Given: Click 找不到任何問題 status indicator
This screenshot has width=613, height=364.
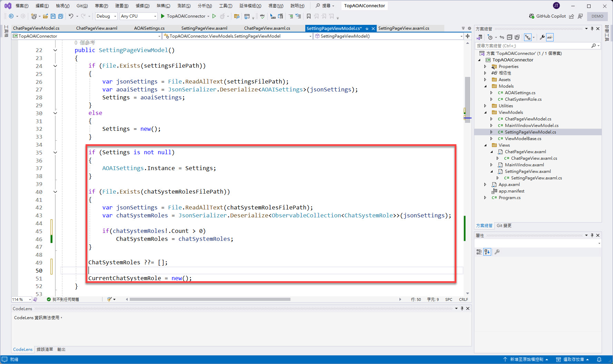Looking at the screenshot, I should click(x=63, y=299).
